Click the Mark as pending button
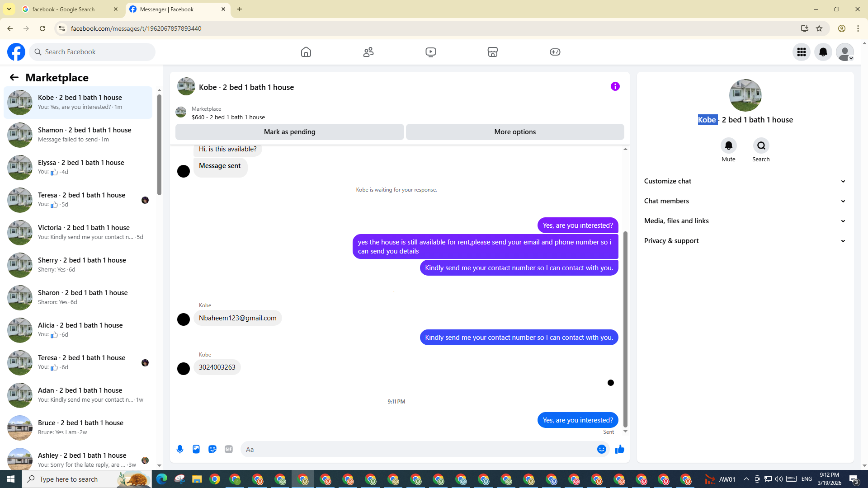The width and height of the screenshot is (868, 488). 289,132
